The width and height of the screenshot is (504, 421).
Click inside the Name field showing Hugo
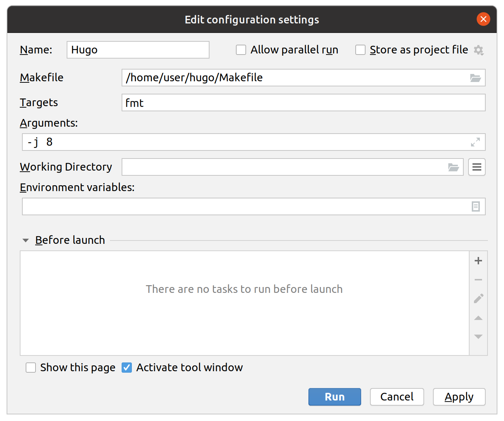pos(137,50)
